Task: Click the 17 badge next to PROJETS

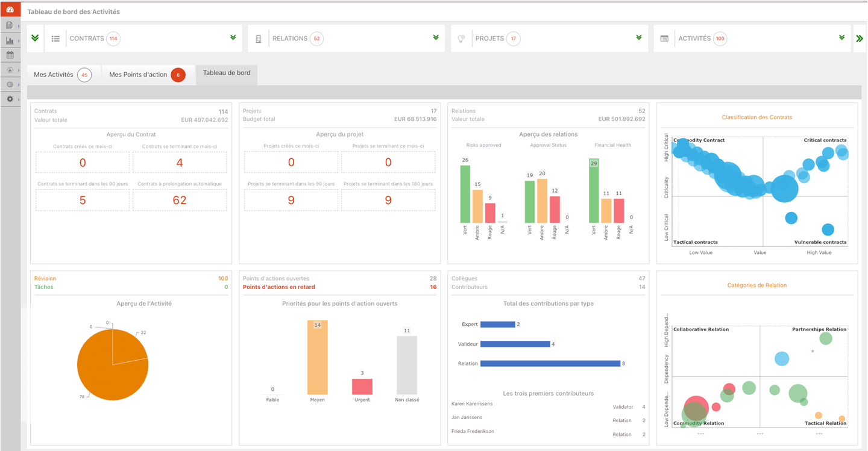Action: click(x=514, y=39)
